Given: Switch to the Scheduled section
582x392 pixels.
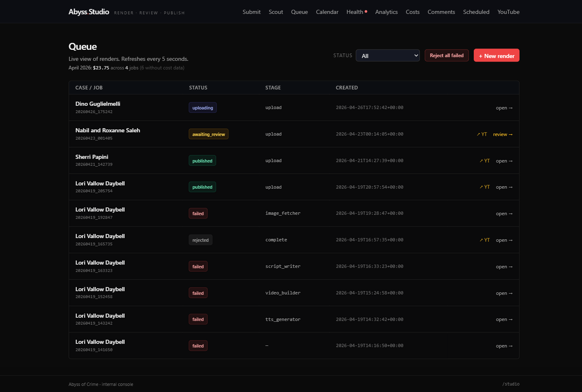Looking at the screenshot, I should (476, 12).
